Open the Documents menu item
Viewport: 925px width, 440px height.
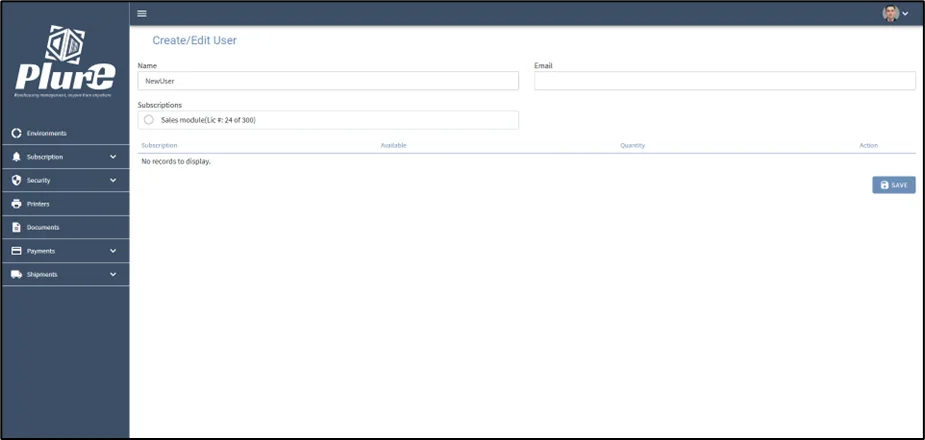coord(65,227)
